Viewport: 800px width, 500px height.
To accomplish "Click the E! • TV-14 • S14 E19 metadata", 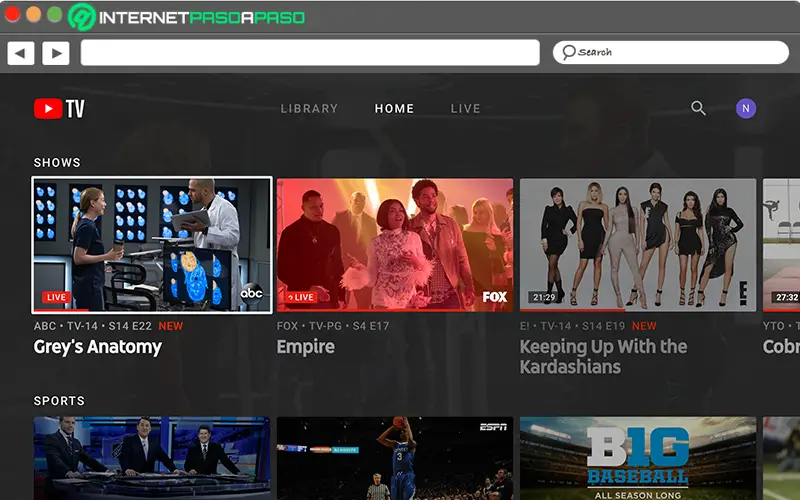I will pos(572,326).
